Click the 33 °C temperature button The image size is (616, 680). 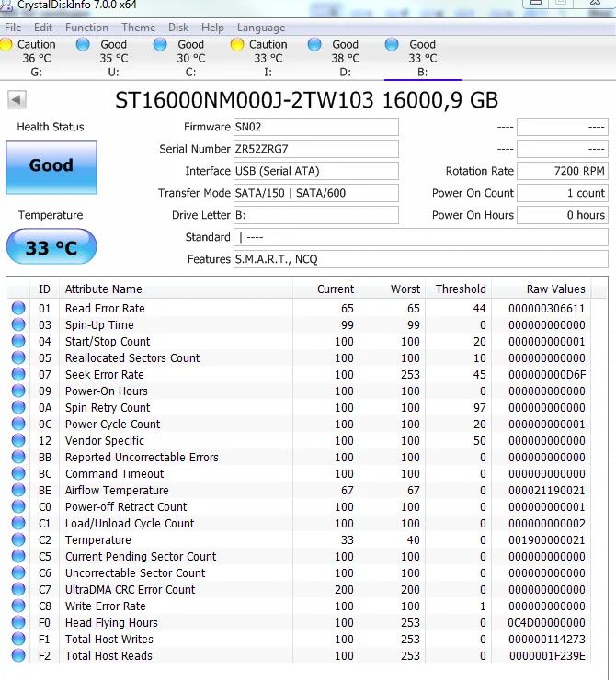point(51,247)
